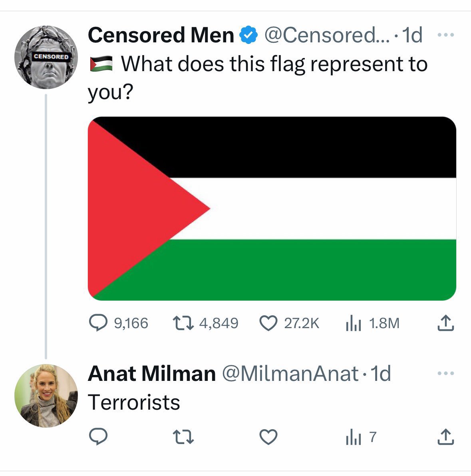Screen dimensions: 471x476
Task: Reply to Anat Milman's comment
Action: (98, 437)
